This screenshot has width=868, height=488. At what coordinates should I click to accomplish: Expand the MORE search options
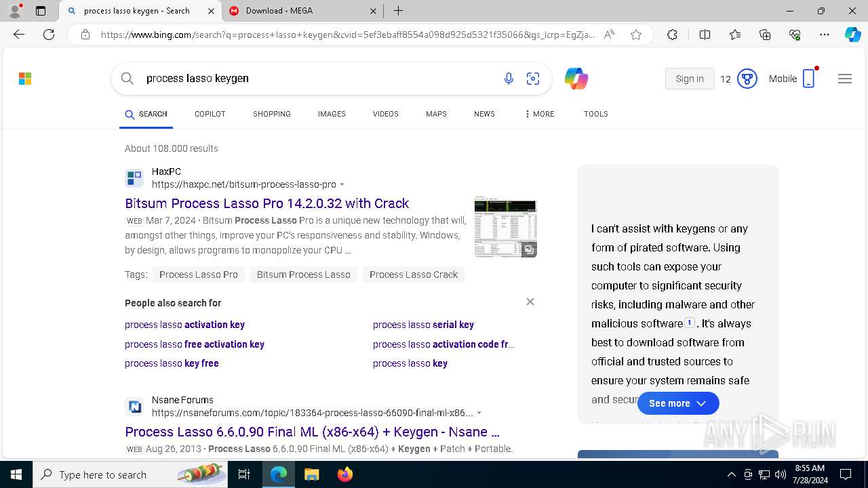click(539, 114)
